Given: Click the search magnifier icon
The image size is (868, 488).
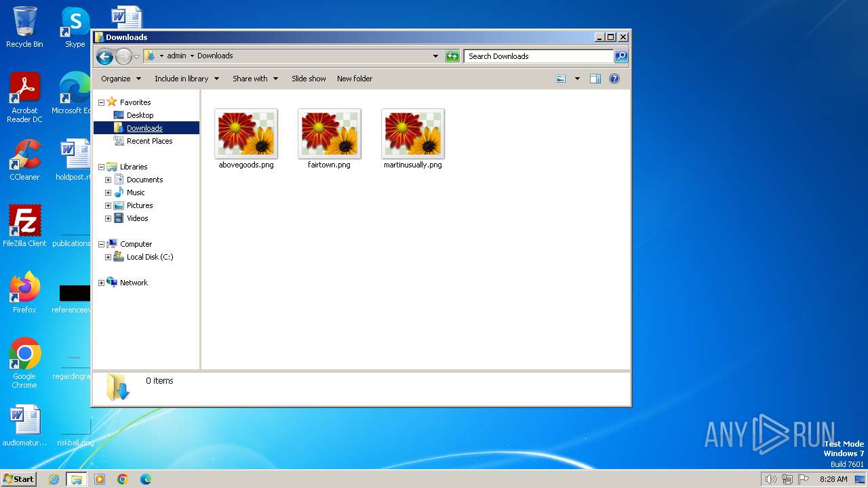Looking at the screenshot, I should click(620, 56).
